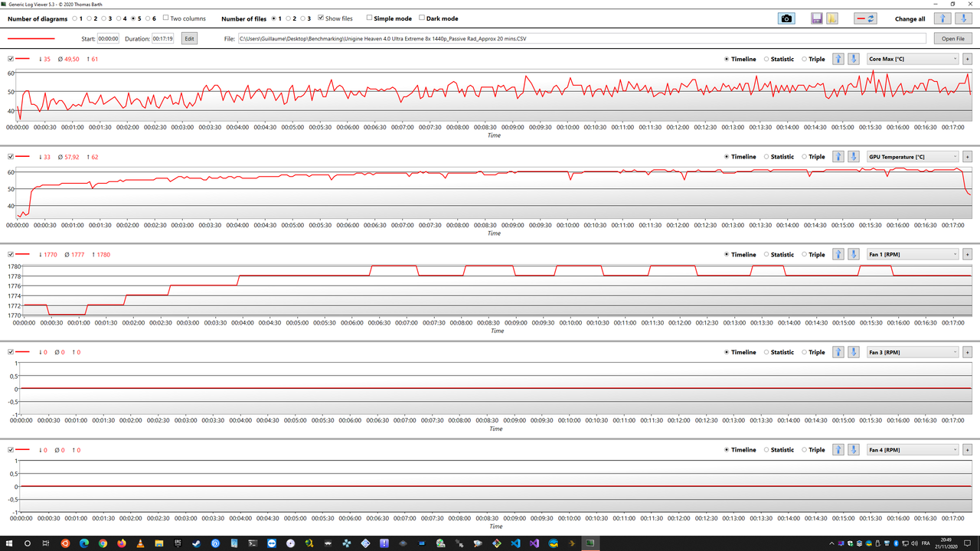The height and width of the screenshot is (551, 980).
Task: Click the Open File button
Action: [x=952, y=37]
